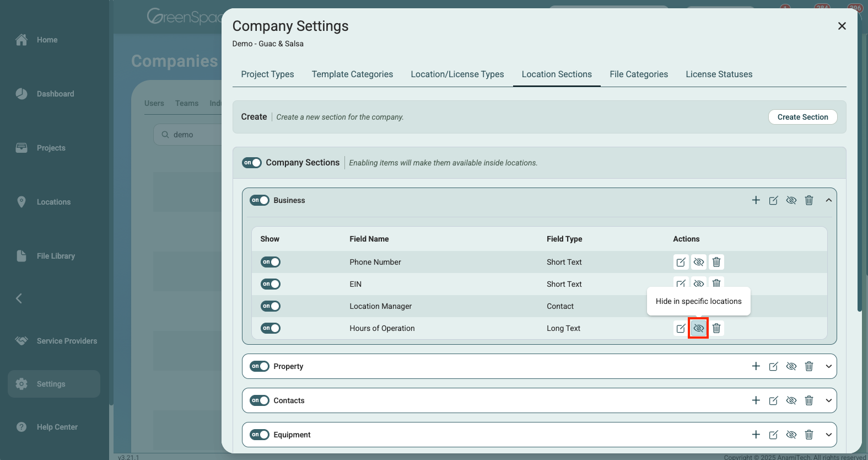Add a field to the Business section
The width and height of the screenshot is (868, 460).
point(756,200)
